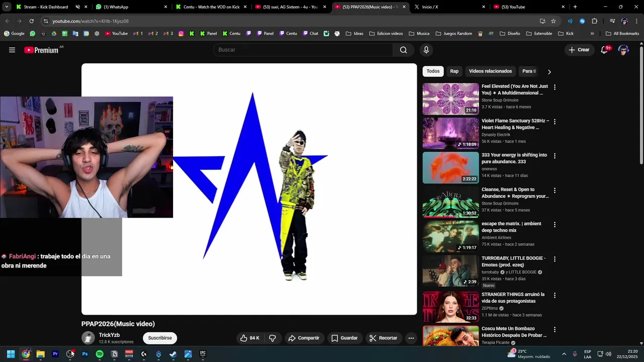Open Instagram bookmark icon
Screen dimensions: 644x362
pyautogui.click(x=181, y=34)
